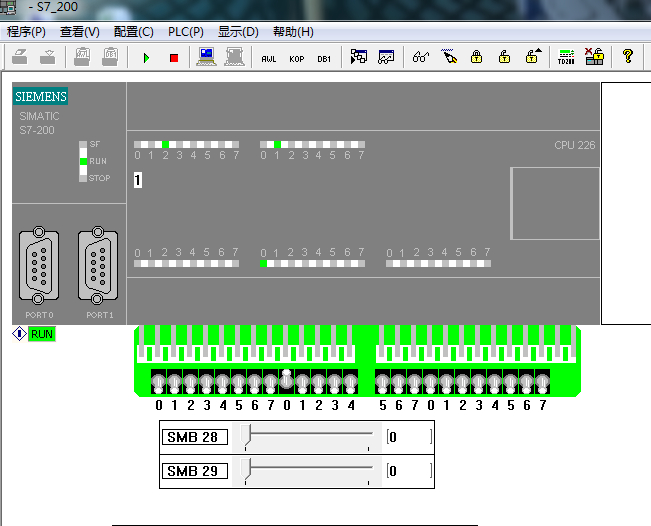Open the PLC(P) menu
Screen dimensions: 651x526
(x=186, y=32)
